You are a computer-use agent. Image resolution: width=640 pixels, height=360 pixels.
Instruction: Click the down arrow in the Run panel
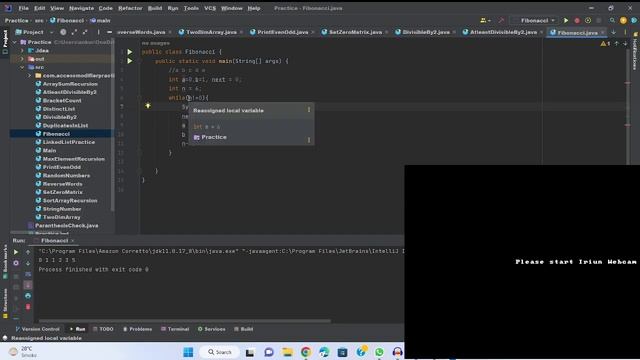28,263
